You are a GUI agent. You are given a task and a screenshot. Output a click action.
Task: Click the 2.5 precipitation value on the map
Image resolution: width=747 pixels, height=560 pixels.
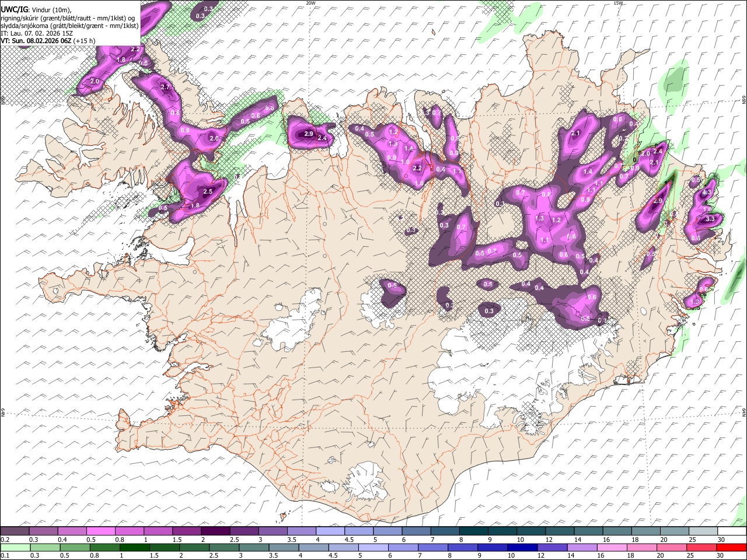(x=208, y=191)
